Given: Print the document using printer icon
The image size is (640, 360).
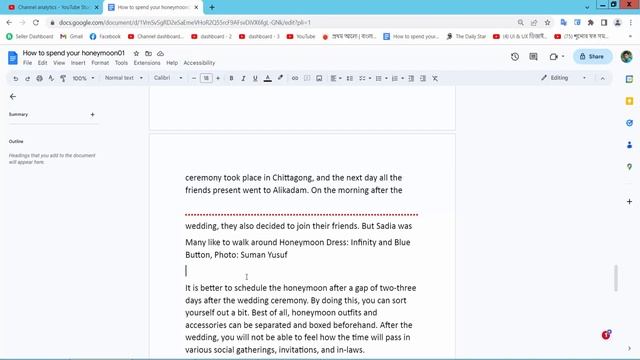Looking at the screenshot, I should tap(39, 78).
